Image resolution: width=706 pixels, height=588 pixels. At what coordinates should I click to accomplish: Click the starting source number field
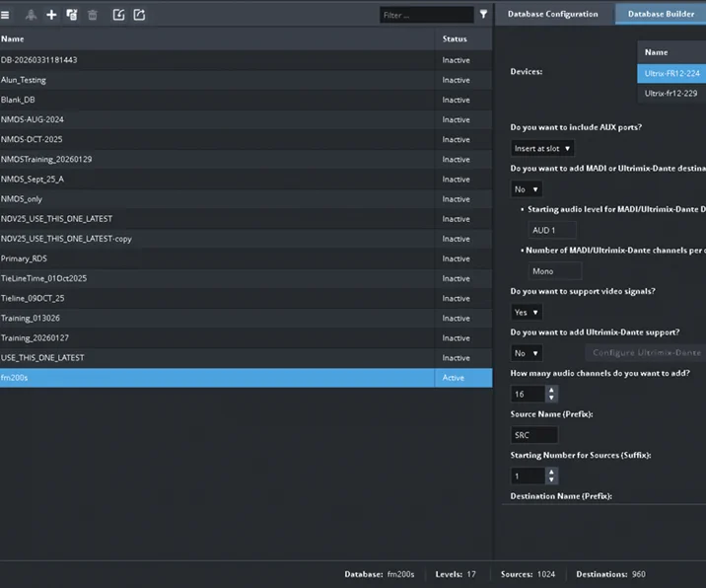pyautogui.click(x=528, y=477)
